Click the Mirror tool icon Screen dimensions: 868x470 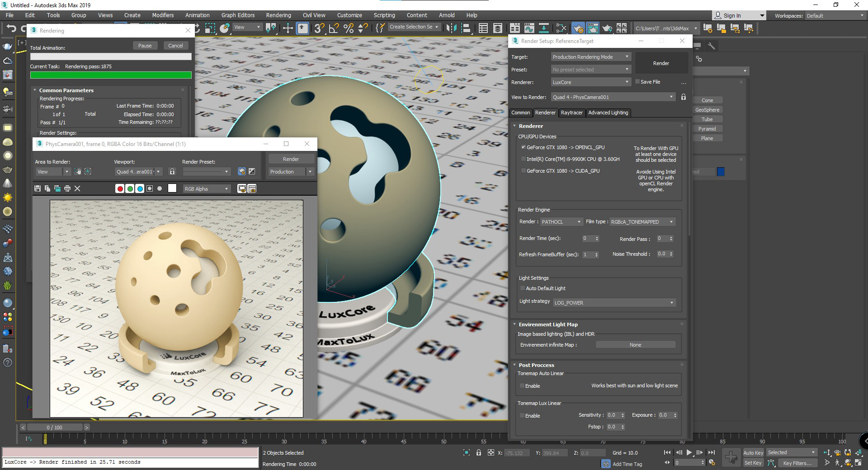click(451, 28)
